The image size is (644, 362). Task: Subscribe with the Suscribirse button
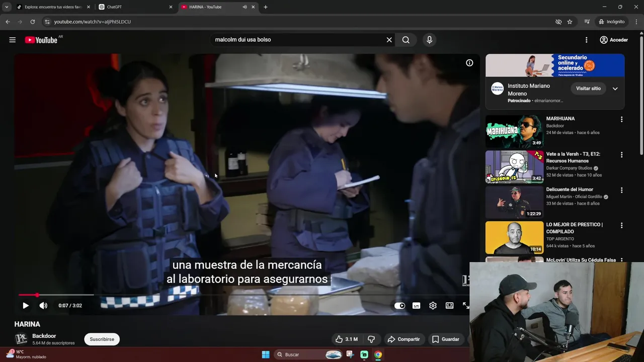point(102,339)
